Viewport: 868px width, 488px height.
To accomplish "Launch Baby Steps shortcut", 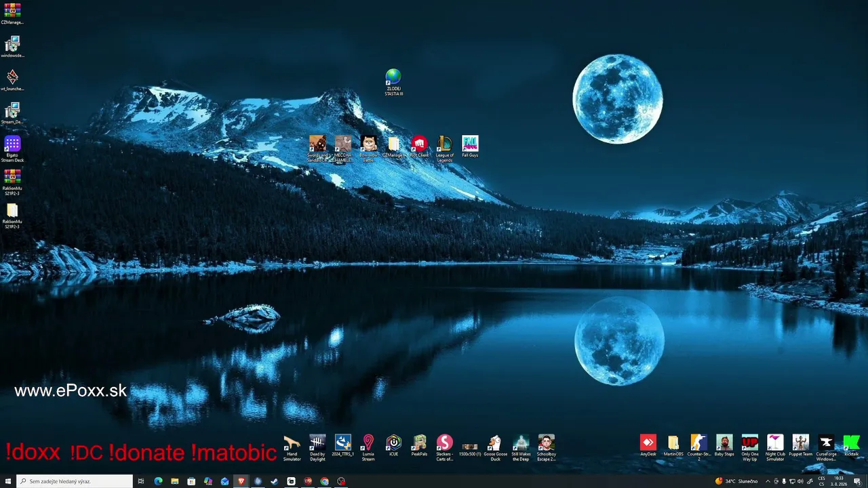I will click(724, 445).
